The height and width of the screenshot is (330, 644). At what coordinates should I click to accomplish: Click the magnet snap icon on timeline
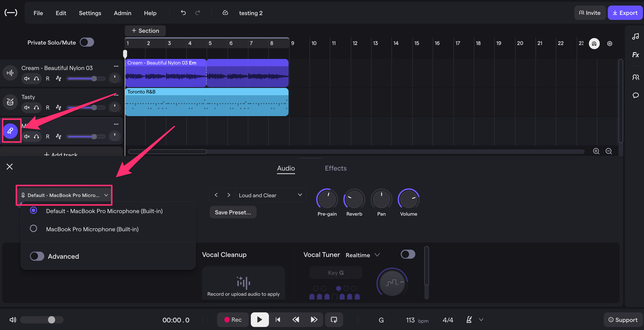tap(594, 43)
